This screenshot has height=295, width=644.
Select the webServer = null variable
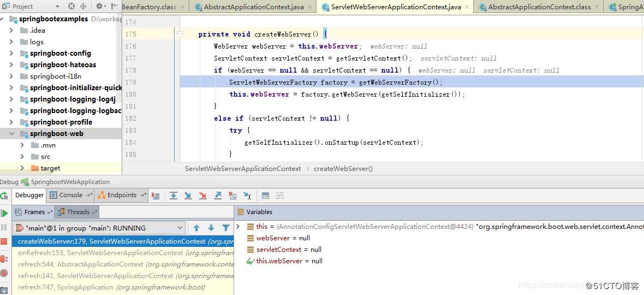(x=283, y=238)
